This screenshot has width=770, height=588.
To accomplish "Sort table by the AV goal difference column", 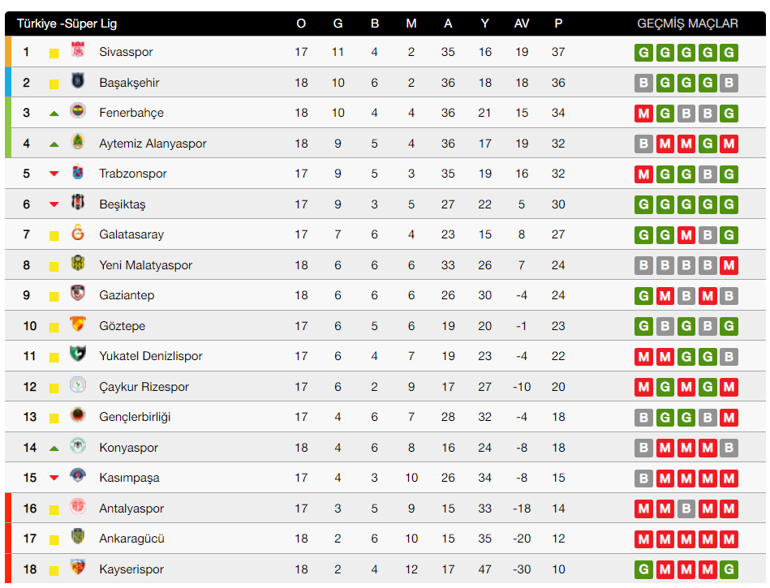I will (x=521, y=23).
